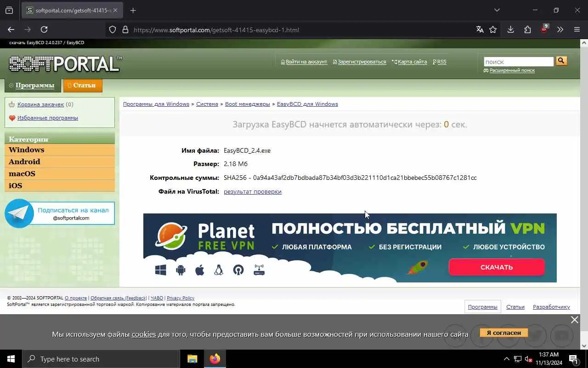Open the Обратная связь (Feedback) link
This screenshot has height=368, width=588.
(x=119, y=298)
